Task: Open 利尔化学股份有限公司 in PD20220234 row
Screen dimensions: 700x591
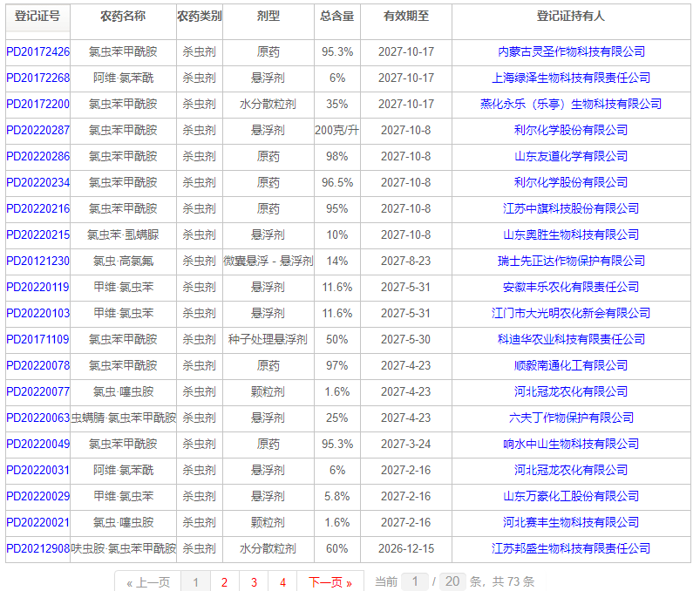Action: point(571,182)
